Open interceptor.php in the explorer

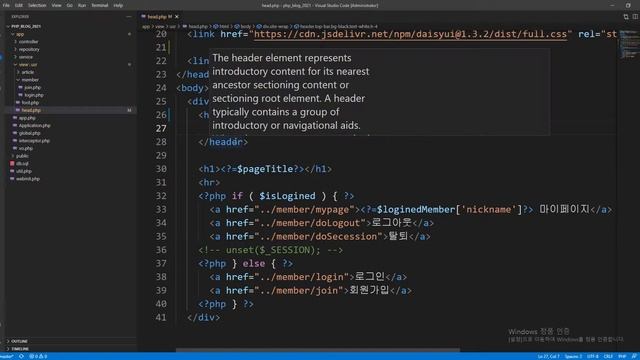[x=34, y=141]
